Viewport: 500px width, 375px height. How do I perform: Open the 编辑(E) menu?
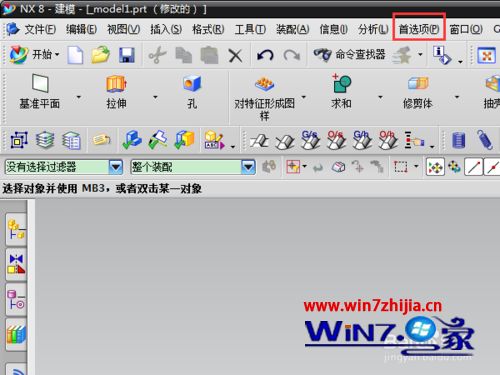[x=81, y=29]
